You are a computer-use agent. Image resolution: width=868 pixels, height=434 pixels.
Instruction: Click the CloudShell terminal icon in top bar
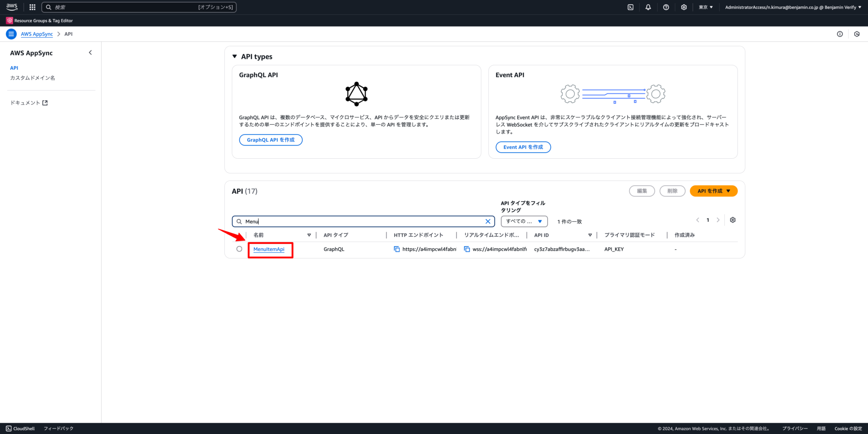[631, 7]
